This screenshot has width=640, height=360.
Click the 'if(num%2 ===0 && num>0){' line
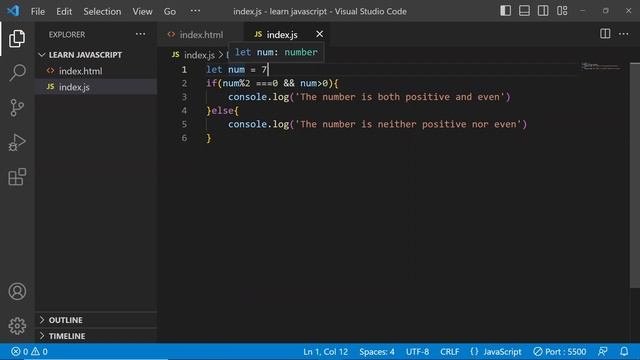point(272,83)
